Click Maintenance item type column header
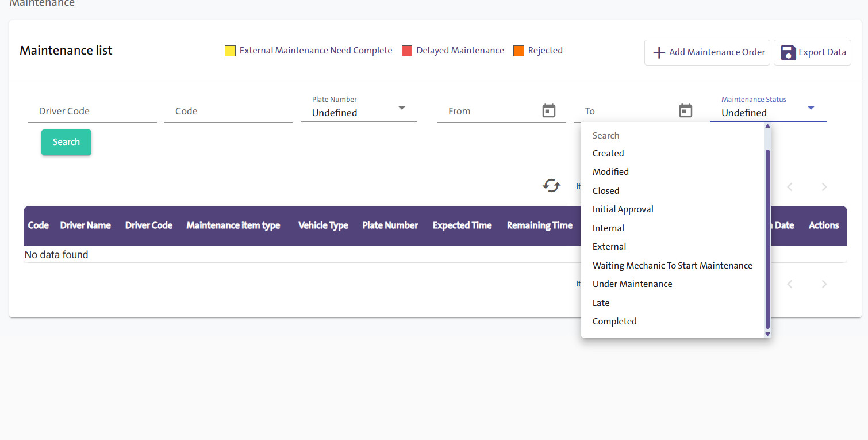The height and width of the screenshot is (440, 868). click(x=233, y=225)
